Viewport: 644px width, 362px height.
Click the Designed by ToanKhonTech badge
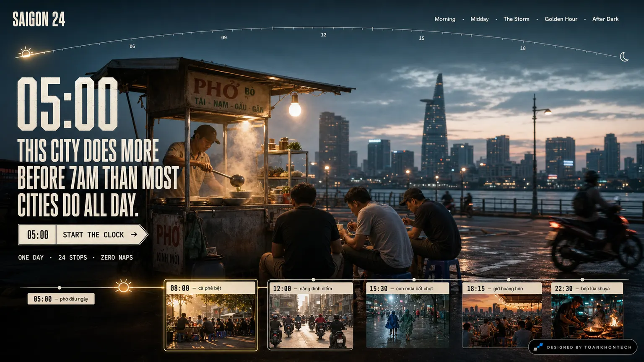click(x=583, y=347)
